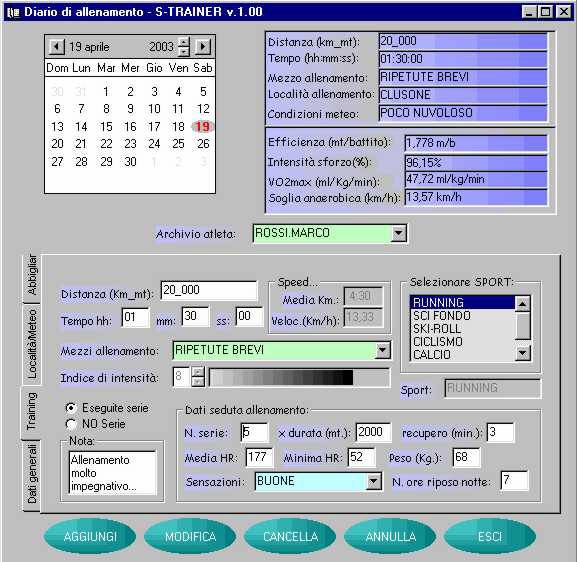Viewport: 577px width, 562px height.
Task: Click the AGGIUNGI button
Action: pos(90,536)
